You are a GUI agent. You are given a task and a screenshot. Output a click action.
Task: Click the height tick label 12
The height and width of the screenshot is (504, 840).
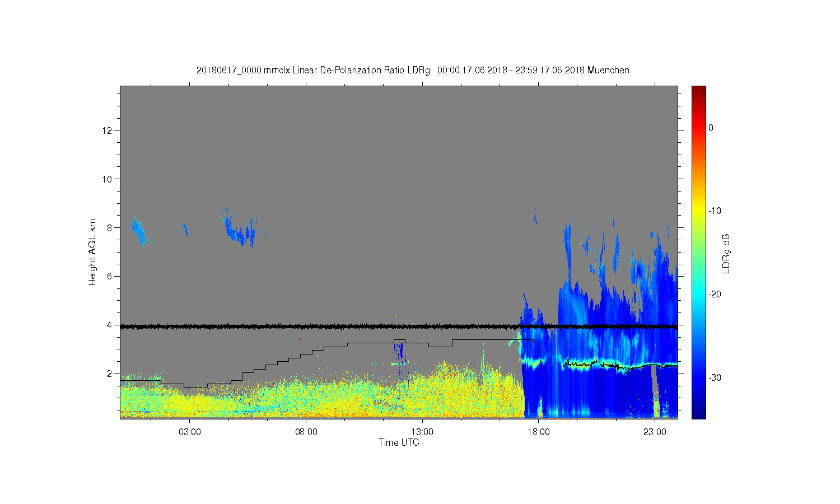108,130
